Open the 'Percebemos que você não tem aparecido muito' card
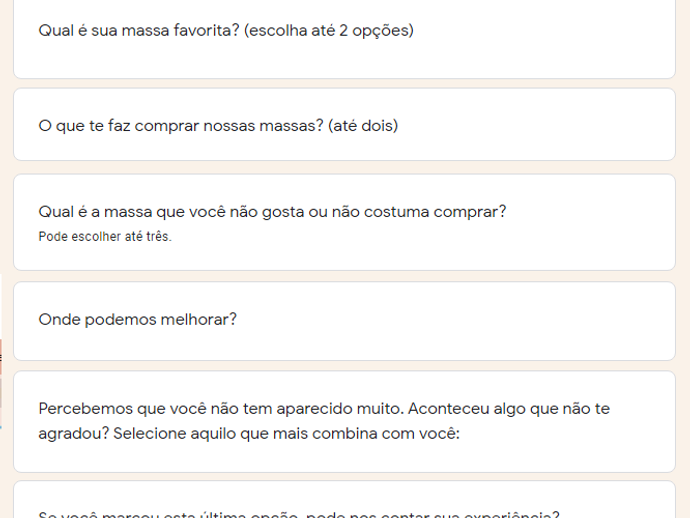690x518 pixels. (344, 422)
